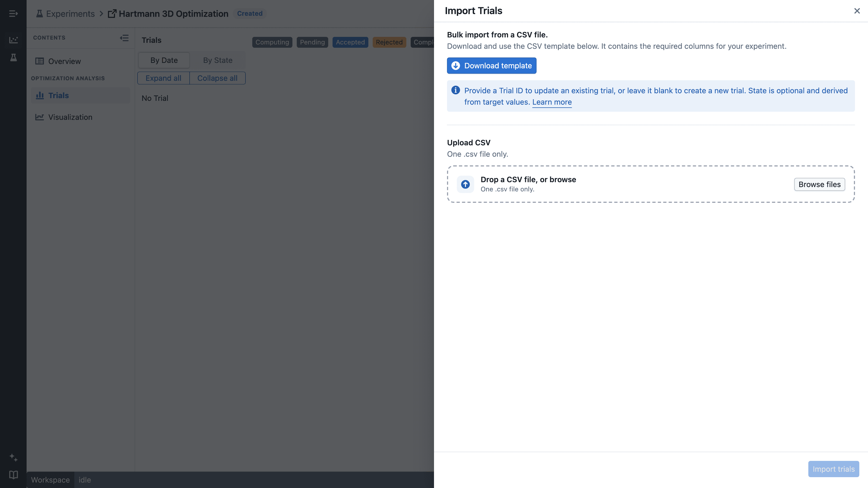Viewport: 868px width, 488px height.
Task: Toggle the Rejected state filter
Action: (389, 42)
